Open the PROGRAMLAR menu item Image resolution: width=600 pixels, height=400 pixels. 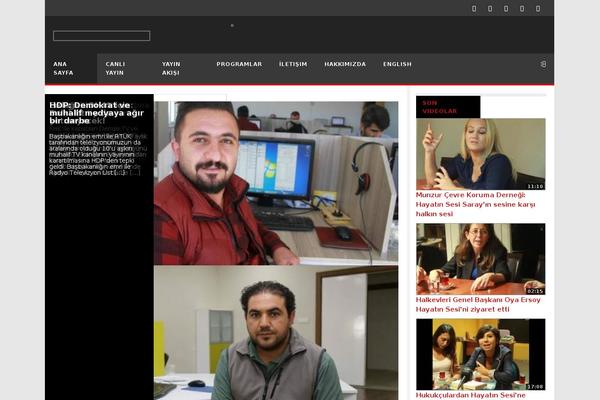pyautogui.click(x=239, y=64)
